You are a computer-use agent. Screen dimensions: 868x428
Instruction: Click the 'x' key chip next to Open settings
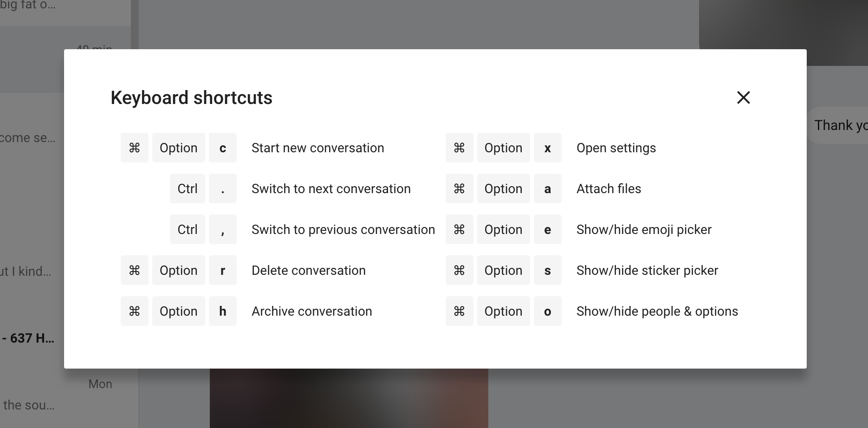click(548, 148)
